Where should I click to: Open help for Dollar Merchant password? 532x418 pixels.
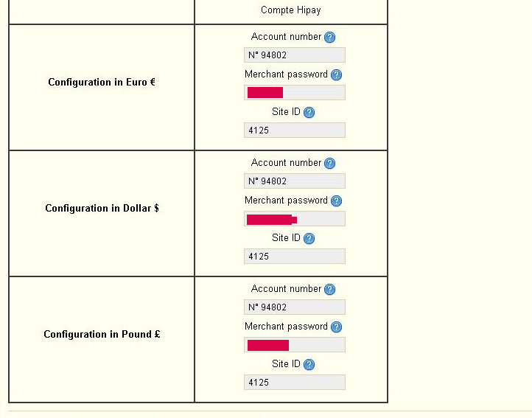[x=336, y=201]
